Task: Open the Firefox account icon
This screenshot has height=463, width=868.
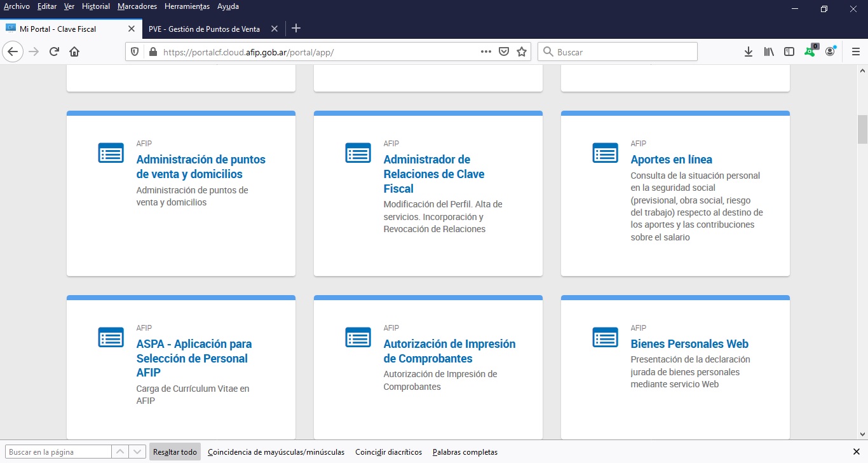Action: [831, 52]
